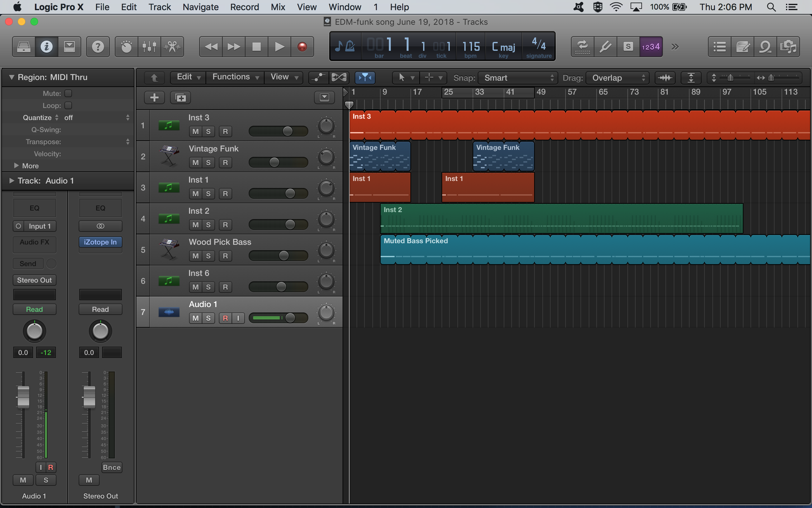The width and height of the screenshot is (812, 508).
Task: Toggle the Flex show/hide button
Action: click(x=339, y=77)
